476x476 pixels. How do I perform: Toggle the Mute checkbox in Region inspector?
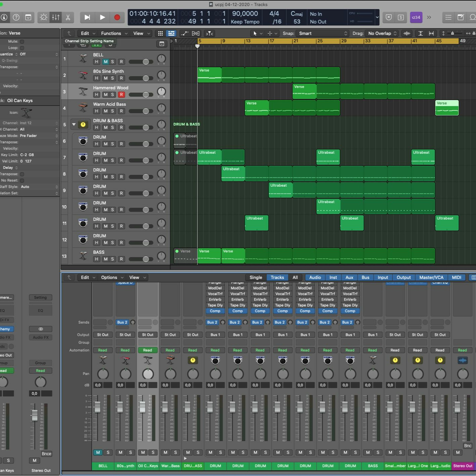click(22, 41)
